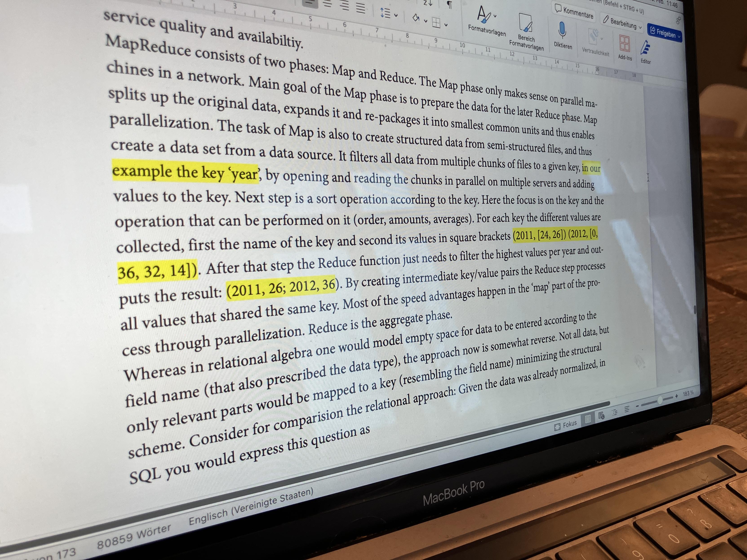747x560 pixels.
Task: Apply borders to the paragraph
Action: [436, 22]
